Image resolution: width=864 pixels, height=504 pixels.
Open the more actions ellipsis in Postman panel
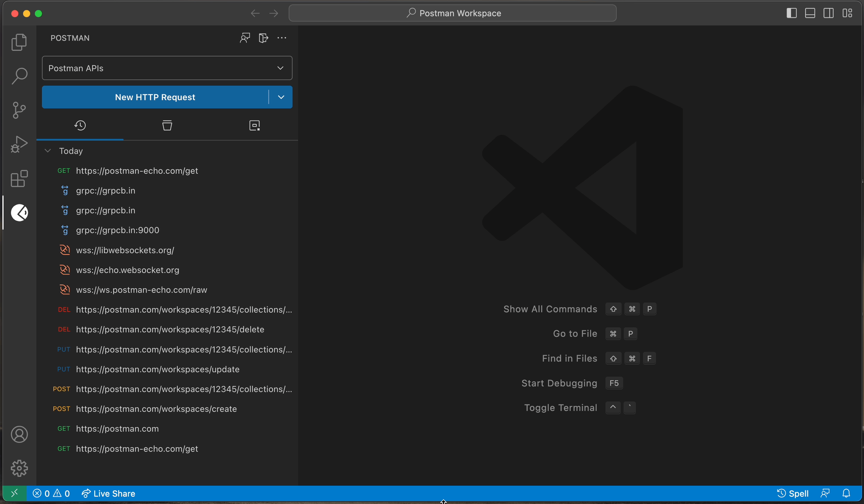click(x=282, y=38)
